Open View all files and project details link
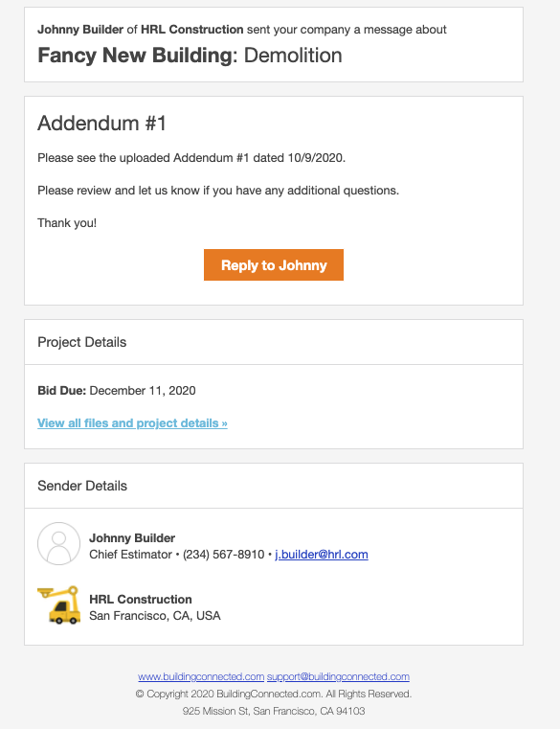Screen dimensions: 560x729 pyautogui.click(x=132, y=423)
